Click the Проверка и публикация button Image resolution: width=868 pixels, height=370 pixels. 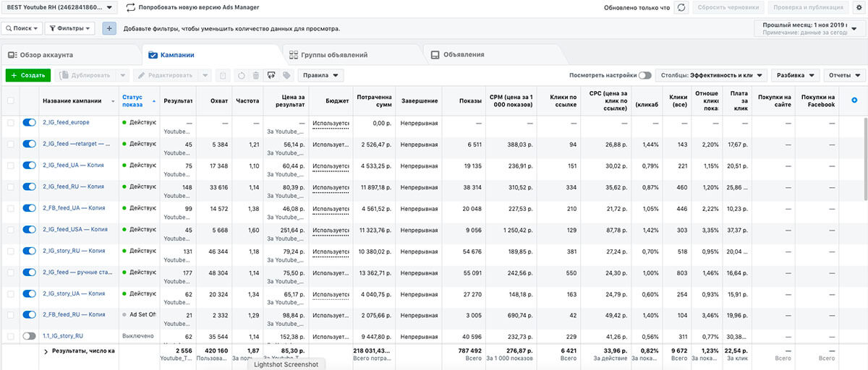[807, 8]
